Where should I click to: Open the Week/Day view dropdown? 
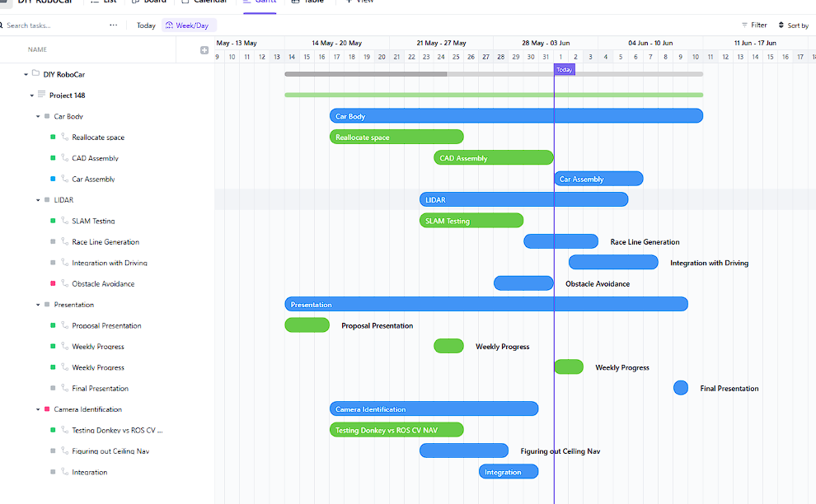point(189,25)
